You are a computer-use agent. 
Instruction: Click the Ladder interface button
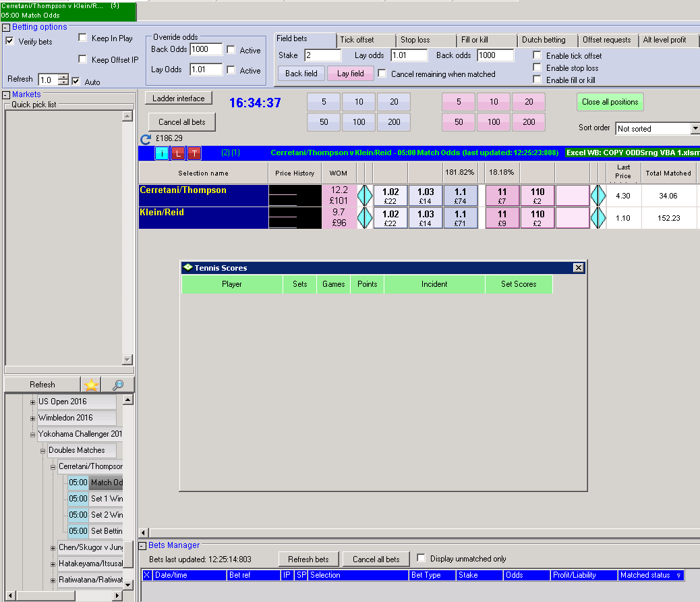click(179, 99)
